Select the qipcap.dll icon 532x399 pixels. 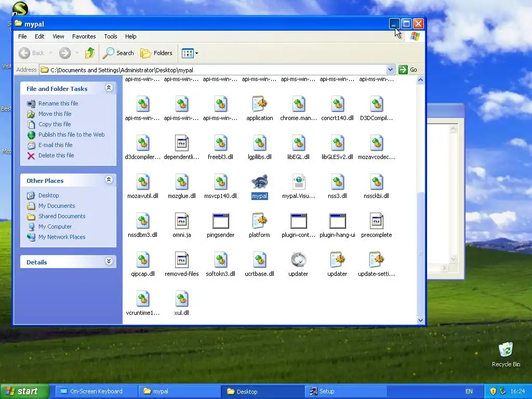(x=142, y=260)
